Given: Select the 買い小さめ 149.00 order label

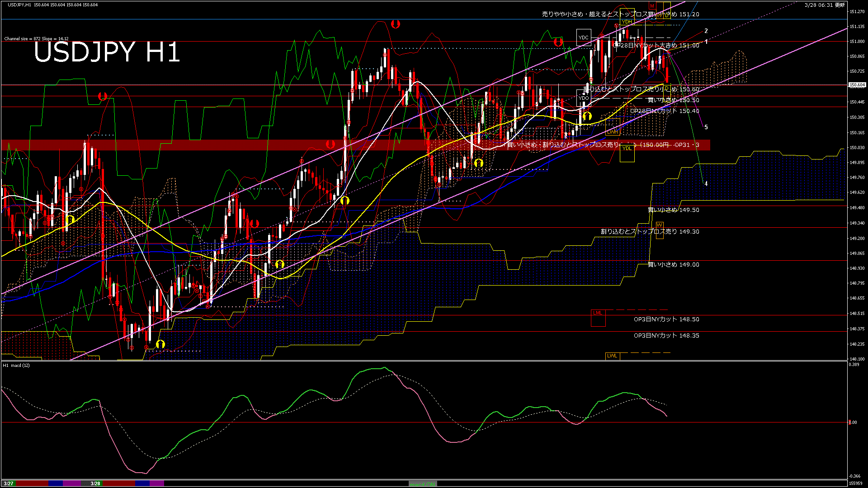Looking at the screenshot, I should point(673,265).
